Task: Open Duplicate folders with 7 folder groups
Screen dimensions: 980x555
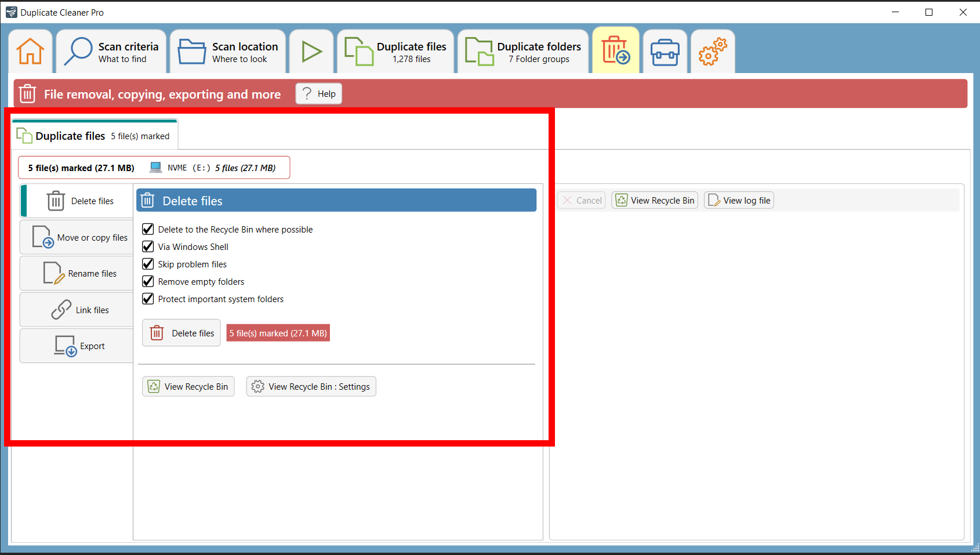Action: coord(522,51)
